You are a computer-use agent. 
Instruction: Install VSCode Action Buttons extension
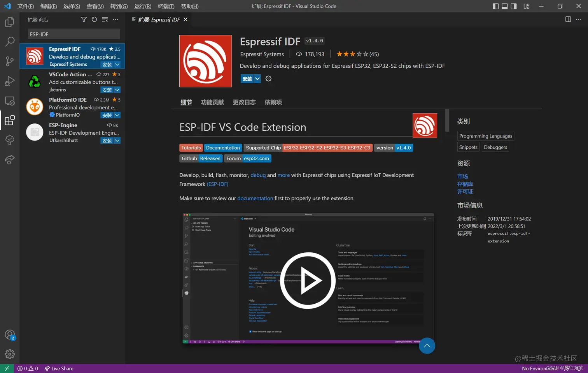point(107,90)
